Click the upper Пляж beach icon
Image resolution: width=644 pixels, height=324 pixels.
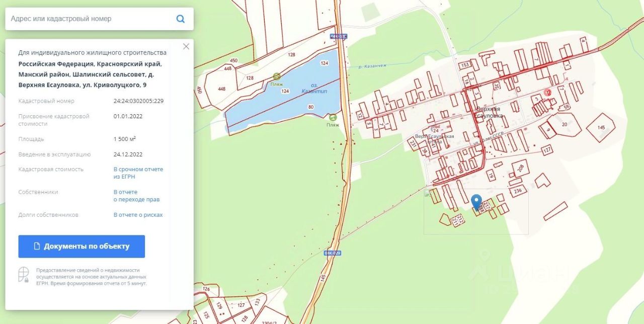277,76
